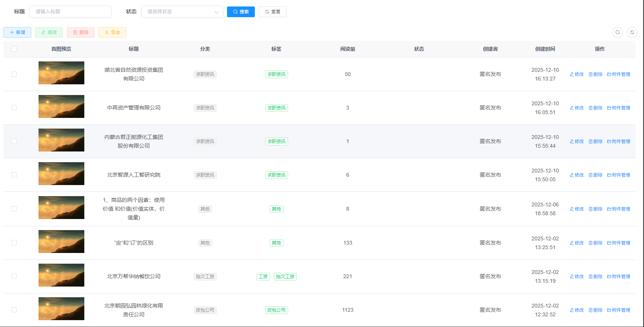Click the blue 搜索 search button
This screenshot has height=327, width=644.
[241, 12]
